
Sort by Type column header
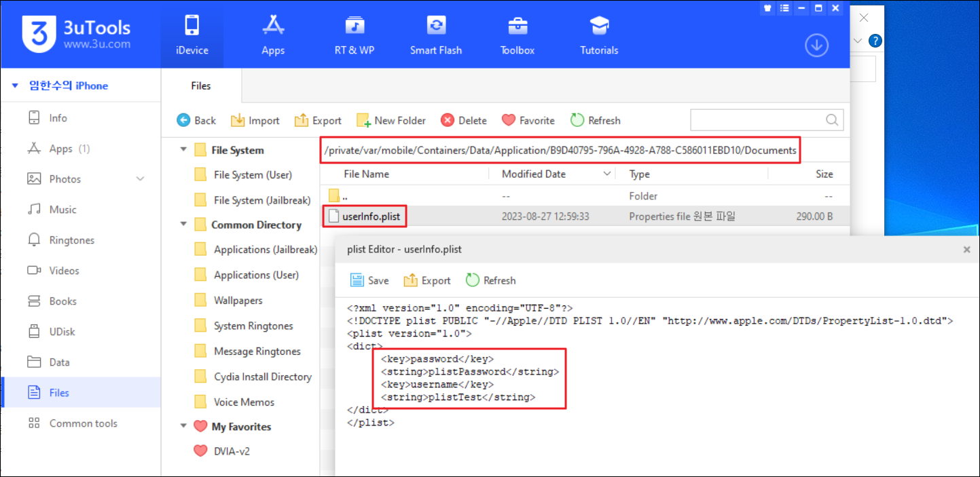(640, 174)
